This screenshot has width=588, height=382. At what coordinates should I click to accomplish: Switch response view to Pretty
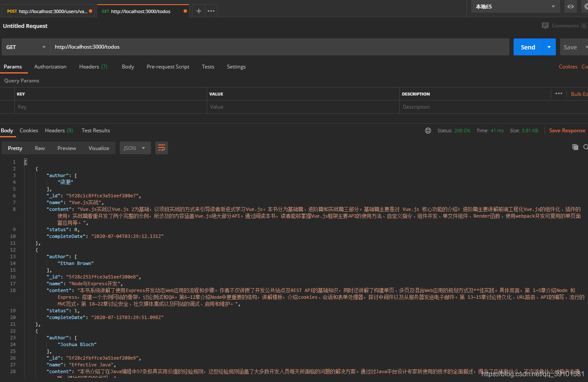tap(15, 148)
